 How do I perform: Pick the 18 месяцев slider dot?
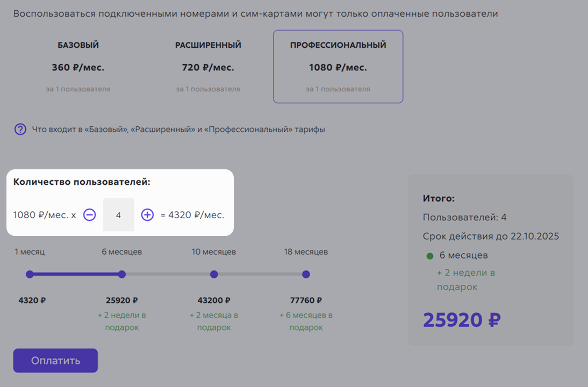pos(306,274)
